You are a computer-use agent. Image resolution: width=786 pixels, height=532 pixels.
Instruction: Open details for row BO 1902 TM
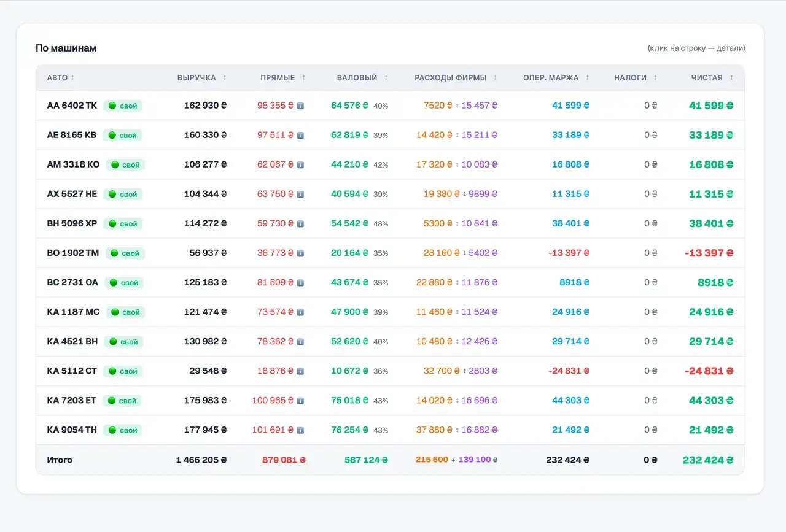click(x=391, y=253)
